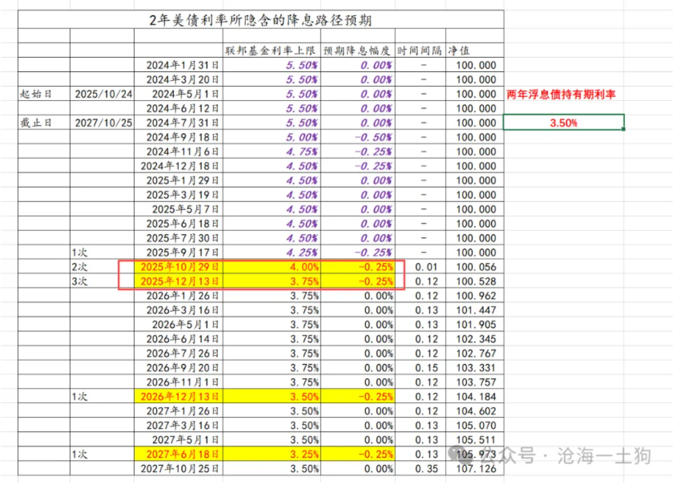Screen dimensions: 680x485
Task: Select the net value 103.331
Action: click(x=474, y=367)
